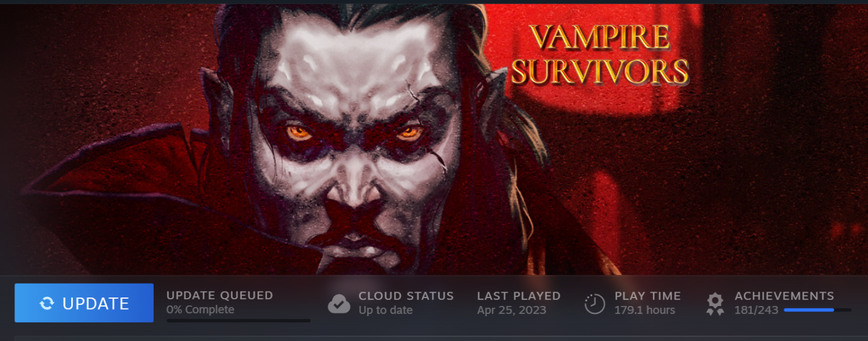Click the update download progress bar
The width and height of the screenshot is (868, 341).
[x=238, y=320]
